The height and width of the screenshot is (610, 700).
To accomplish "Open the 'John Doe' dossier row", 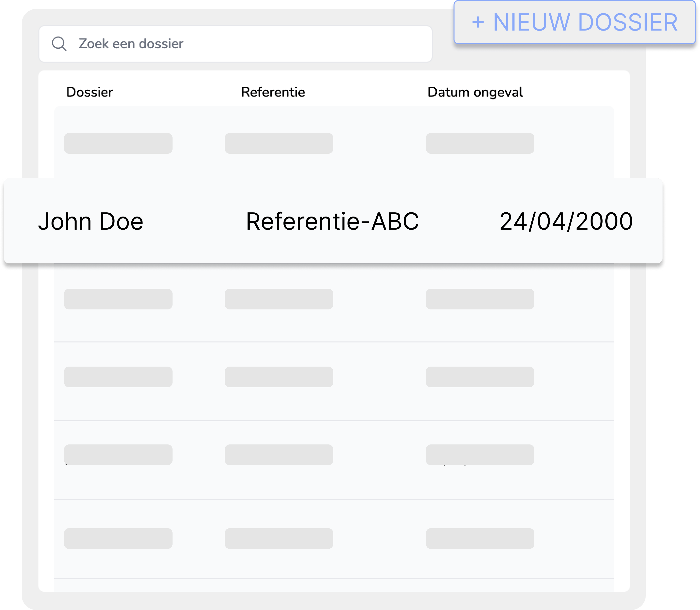I will (333, 221).
